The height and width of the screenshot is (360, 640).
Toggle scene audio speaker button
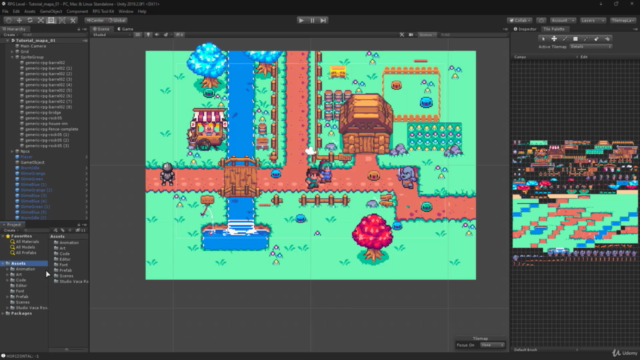157,35
